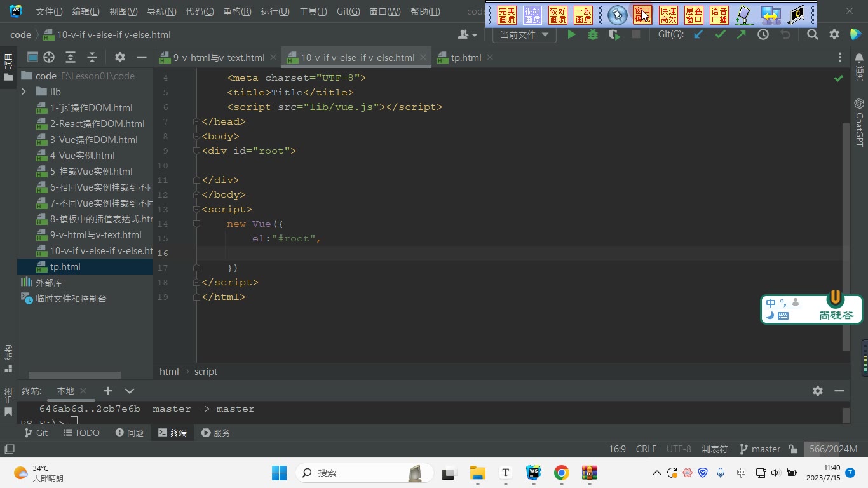Open terminal tab options dropdown arrow
This screenshot has width=868, height=488.
click(x=130, y=391)
